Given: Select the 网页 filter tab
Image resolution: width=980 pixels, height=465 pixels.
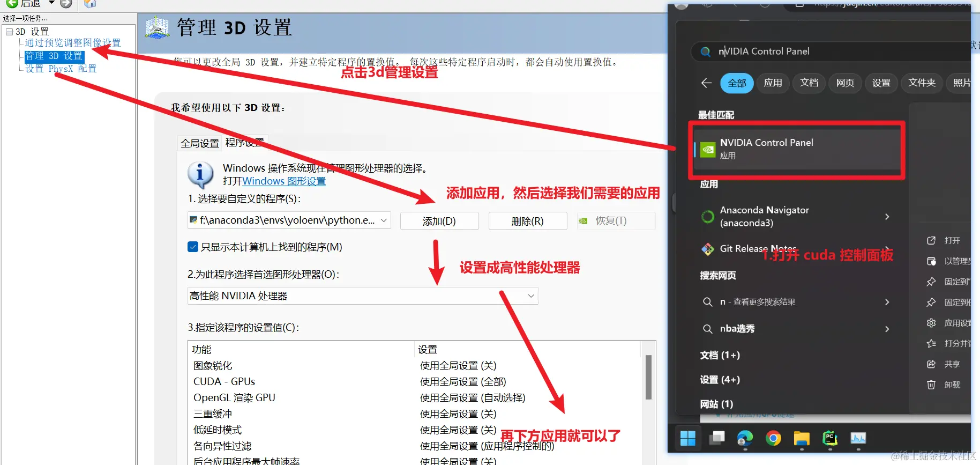Looking at the screenshot, I should pyautogui.click(x=845, y=83).
